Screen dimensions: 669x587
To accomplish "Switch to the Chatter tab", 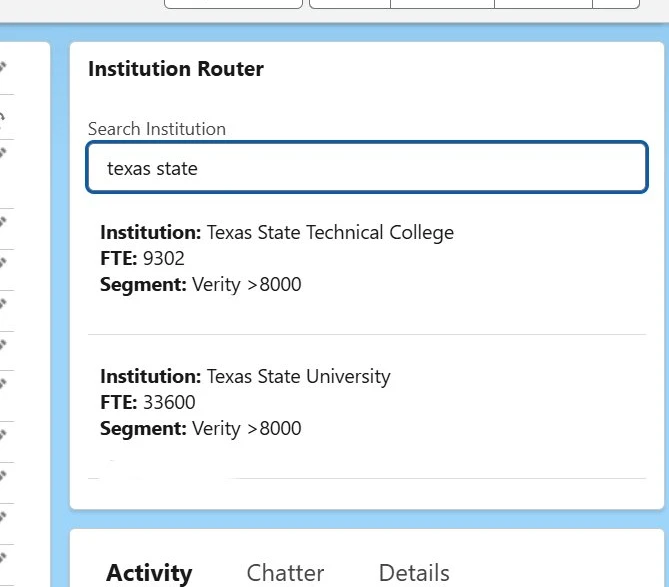I will (x=285, y=572).
